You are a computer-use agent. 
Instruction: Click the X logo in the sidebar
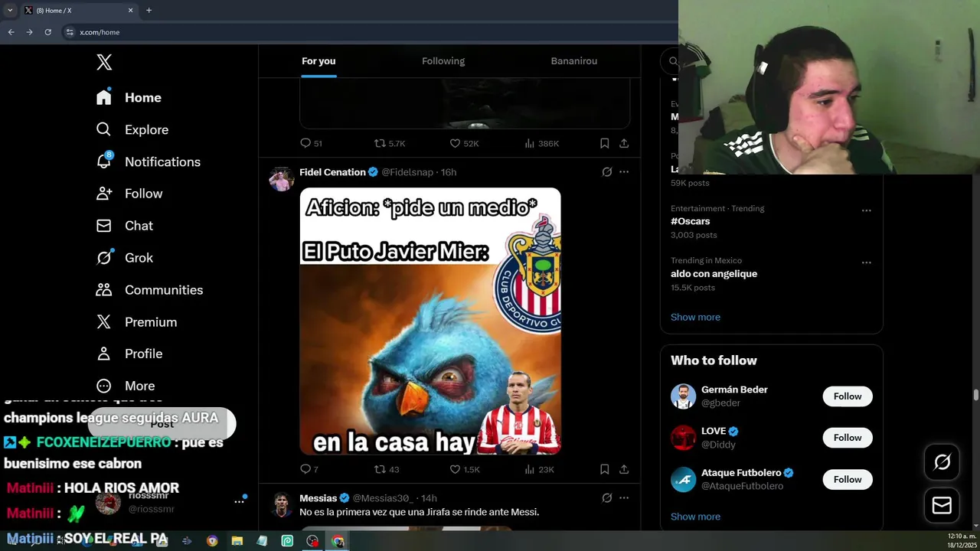104,63
